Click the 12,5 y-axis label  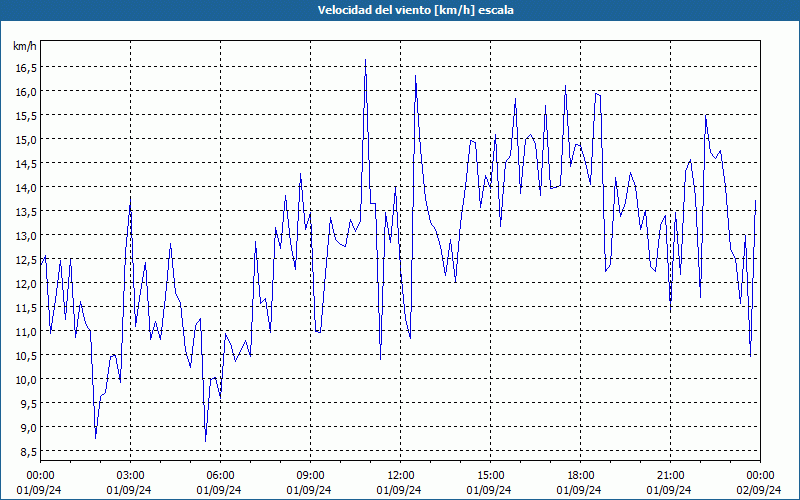[x=24, y=259]
